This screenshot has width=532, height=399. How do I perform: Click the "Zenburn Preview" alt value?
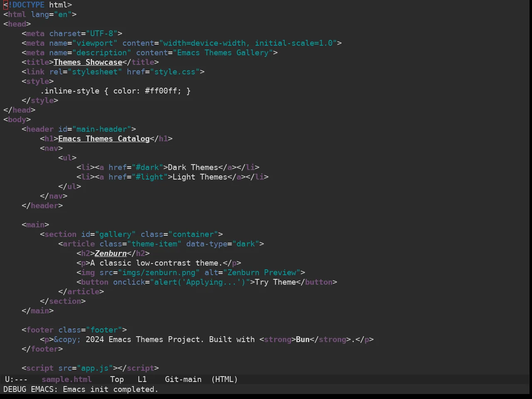[x=262, y=273]
